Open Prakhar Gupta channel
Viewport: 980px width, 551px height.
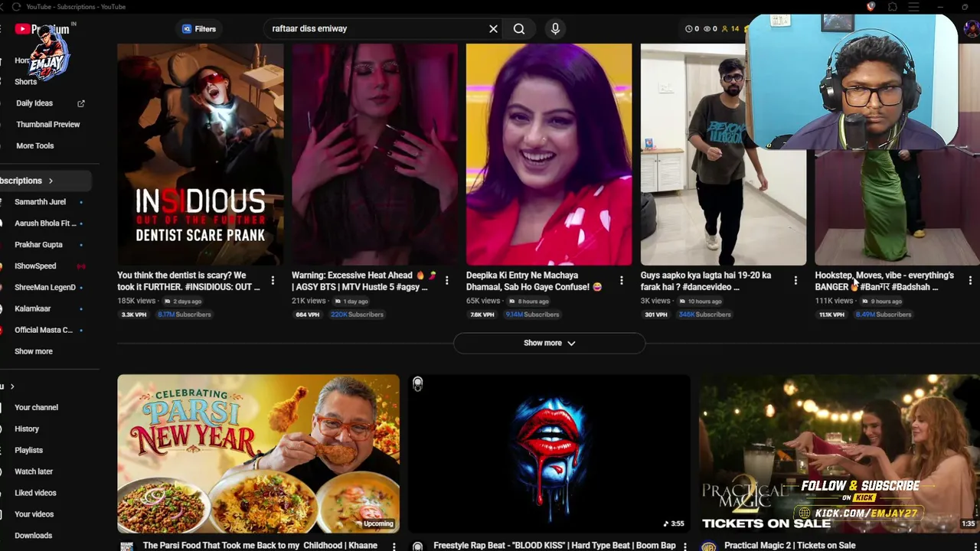tap(38, 245)
